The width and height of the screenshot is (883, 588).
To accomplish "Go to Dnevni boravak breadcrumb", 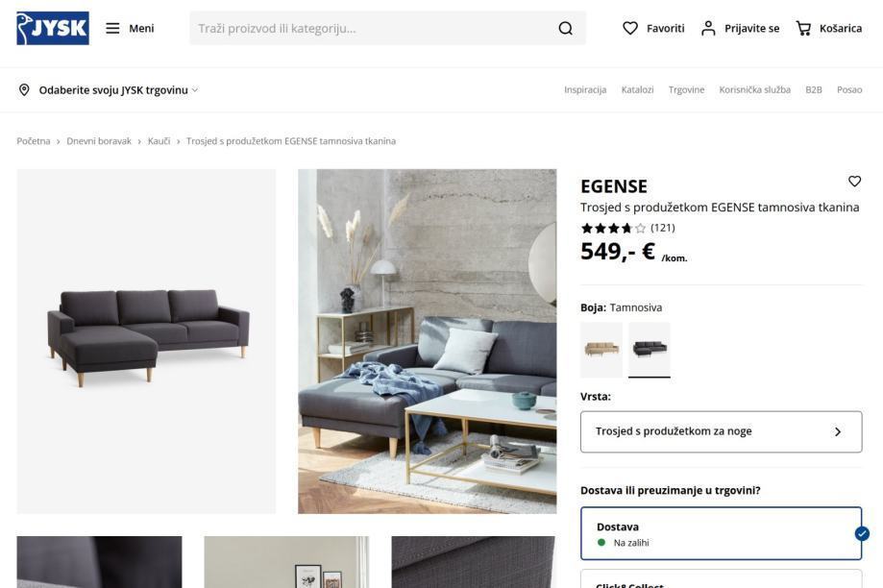I will coord(99,141).
